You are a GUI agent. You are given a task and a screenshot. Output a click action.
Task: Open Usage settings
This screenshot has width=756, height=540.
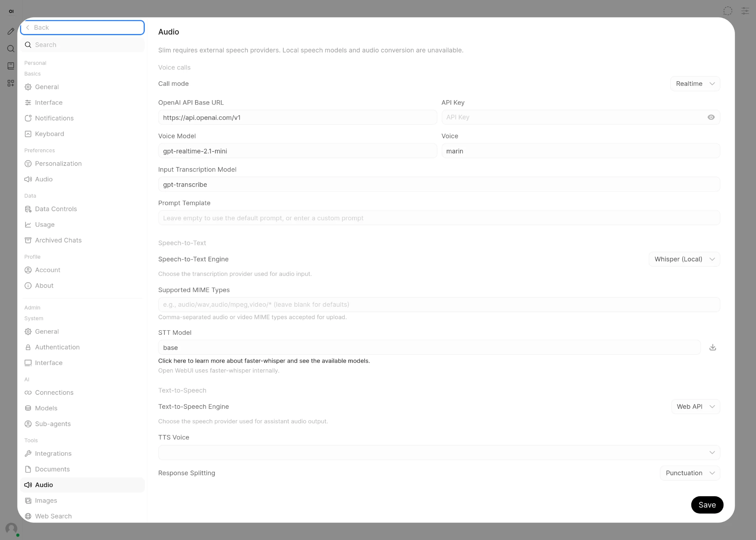[x=82, y=224]
